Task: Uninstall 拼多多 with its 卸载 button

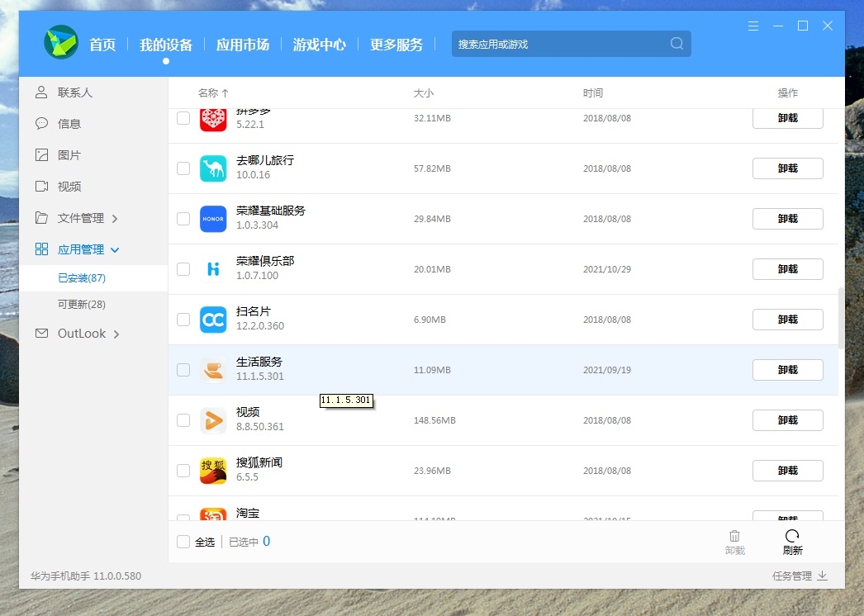Action: pyautogui.click(x=787, y=118)
